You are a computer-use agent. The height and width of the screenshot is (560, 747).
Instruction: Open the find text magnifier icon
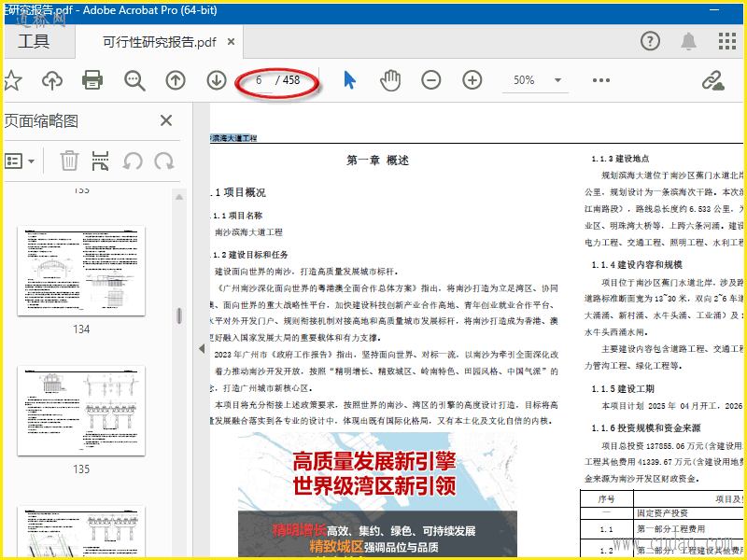click(x=134, y=80)
